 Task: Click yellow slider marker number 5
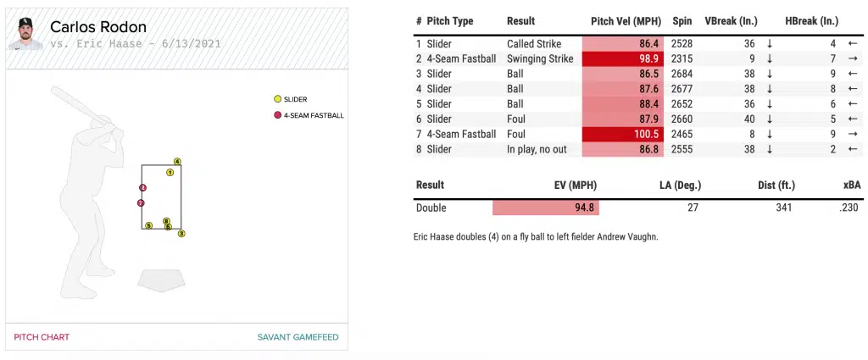coord(148,225)
